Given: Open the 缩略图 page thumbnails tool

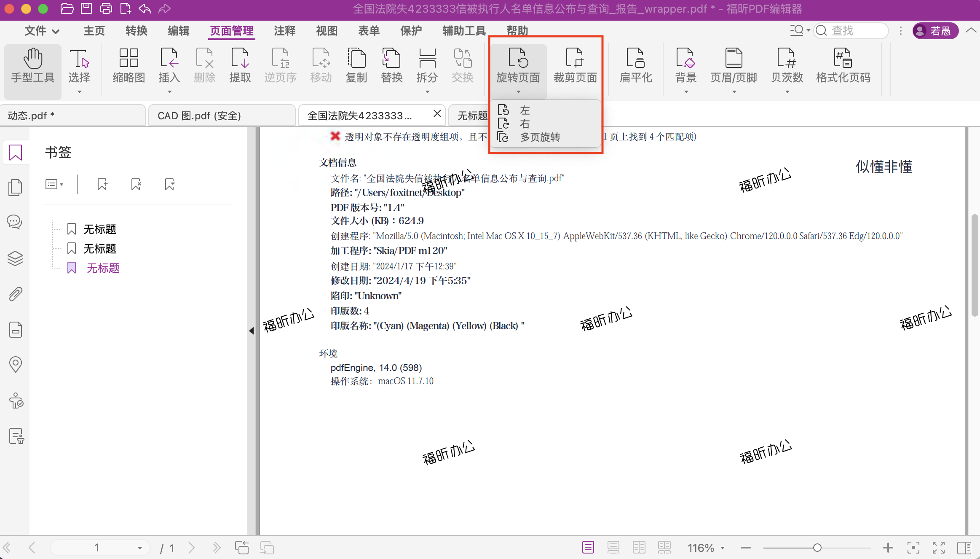Looking at the screenshot, I should 129,67.
